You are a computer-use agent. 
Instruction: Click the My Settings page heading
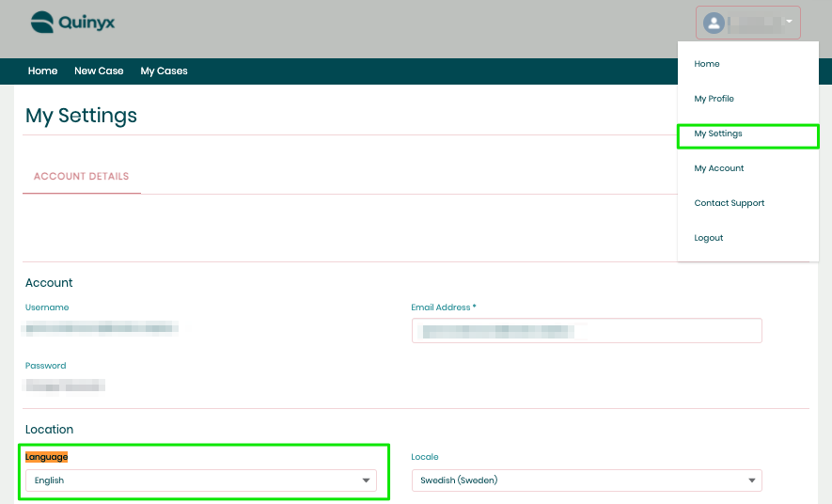[81, 116]
